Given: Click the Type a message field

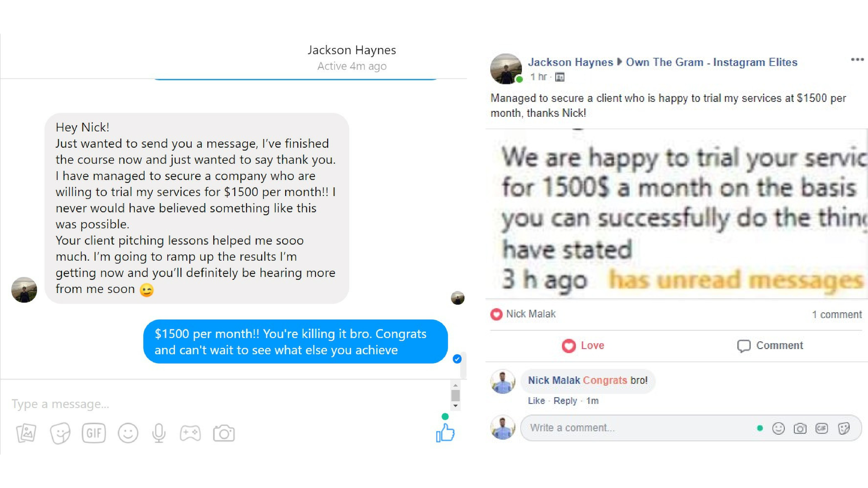Looking at the screenshot, I should (226, 404).
